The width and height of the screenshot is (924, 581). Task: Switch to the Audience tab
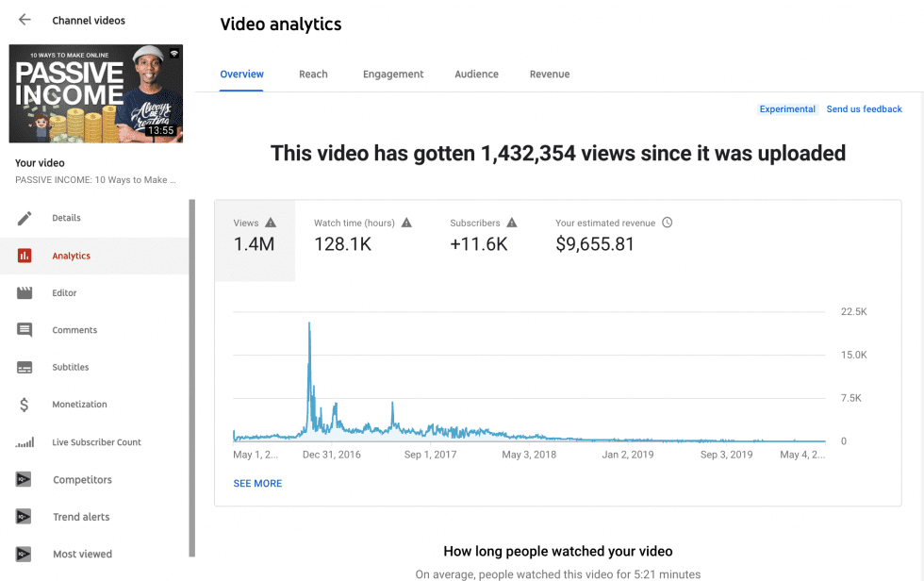(x=476, y=74)
